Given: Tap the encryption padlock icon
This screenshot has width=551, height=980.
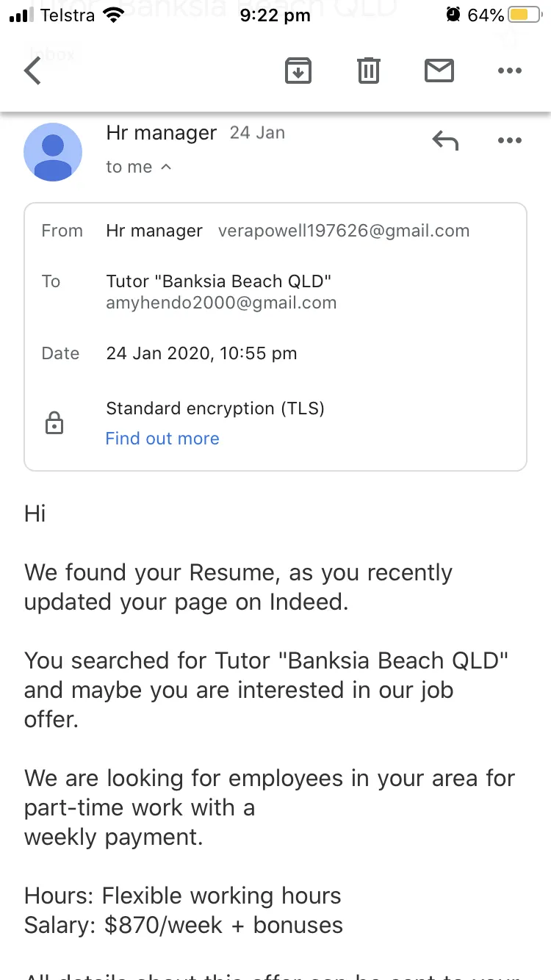Looking at the screenshot, I should 54,423.
